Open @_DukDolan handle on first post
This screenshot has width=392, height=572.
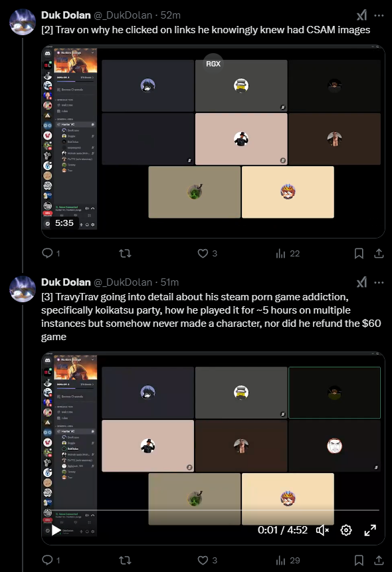tap(123, 15)
